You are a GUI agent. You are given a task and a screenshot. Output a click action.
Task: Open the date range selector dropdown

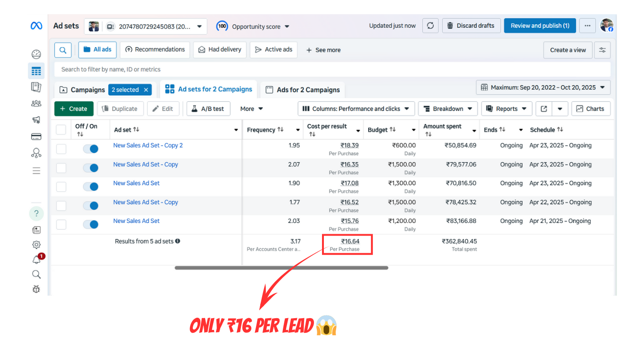543,88
